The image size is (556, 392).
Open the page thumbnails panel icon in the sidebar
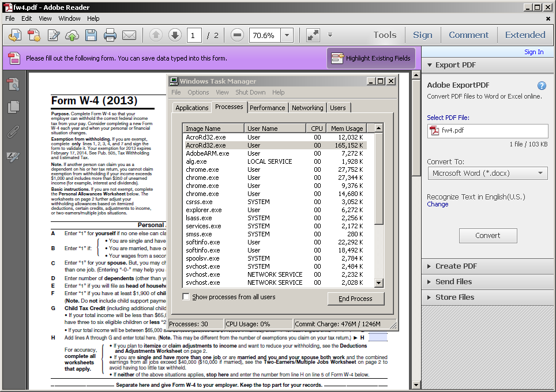coord(13,84)
